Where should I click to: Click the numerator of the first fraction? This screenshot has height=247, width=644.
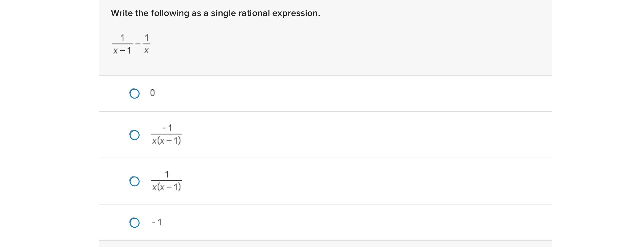[122, 37]
